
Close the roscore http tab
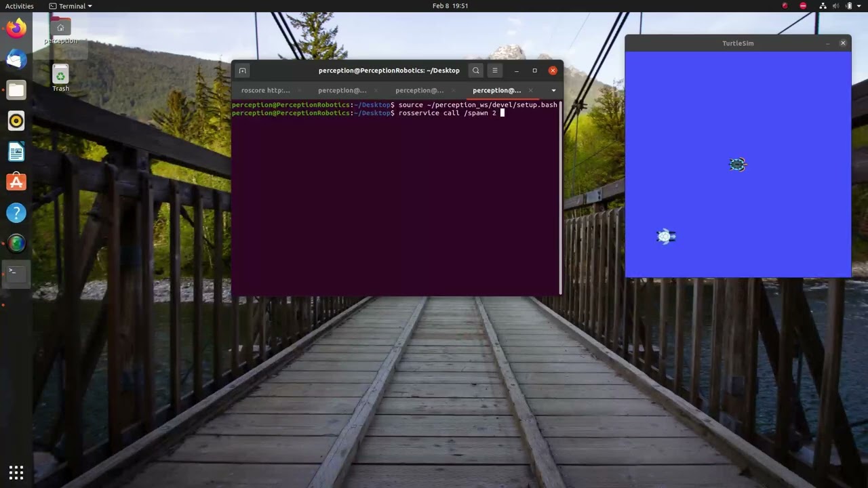[x=299, y=90]
